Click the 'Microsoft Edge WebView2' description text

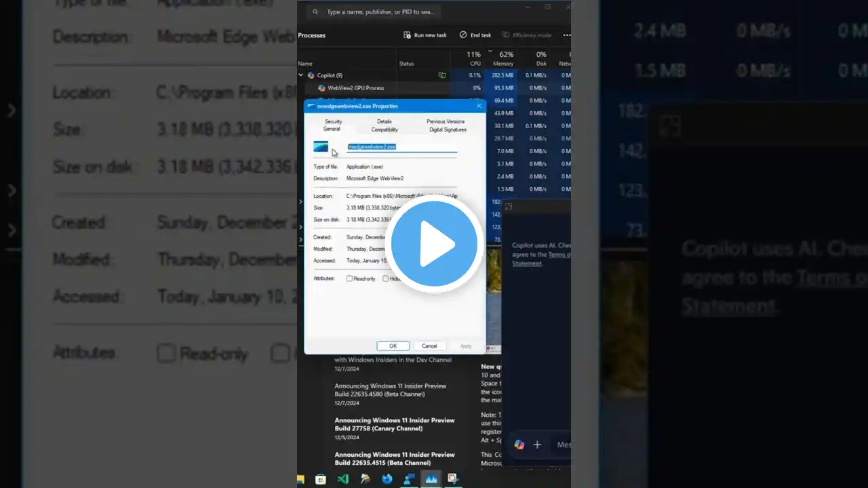tap(375, 179)
